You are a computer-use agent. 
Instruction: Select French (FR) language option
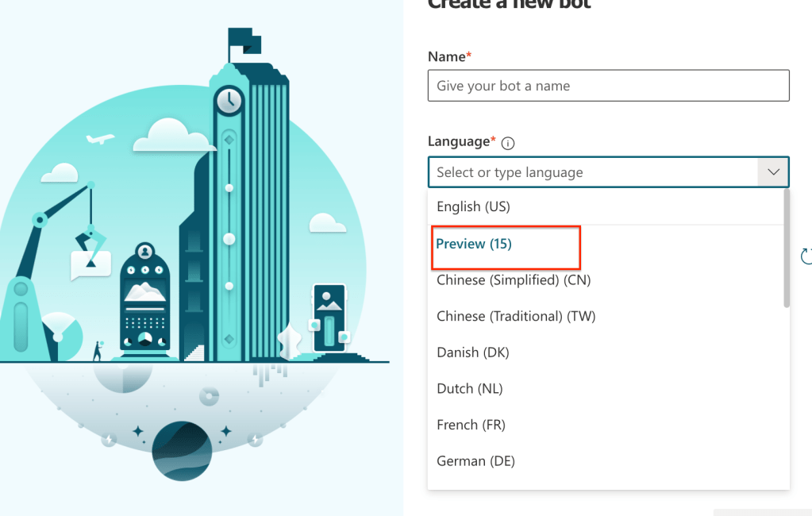tap(471, 426)
